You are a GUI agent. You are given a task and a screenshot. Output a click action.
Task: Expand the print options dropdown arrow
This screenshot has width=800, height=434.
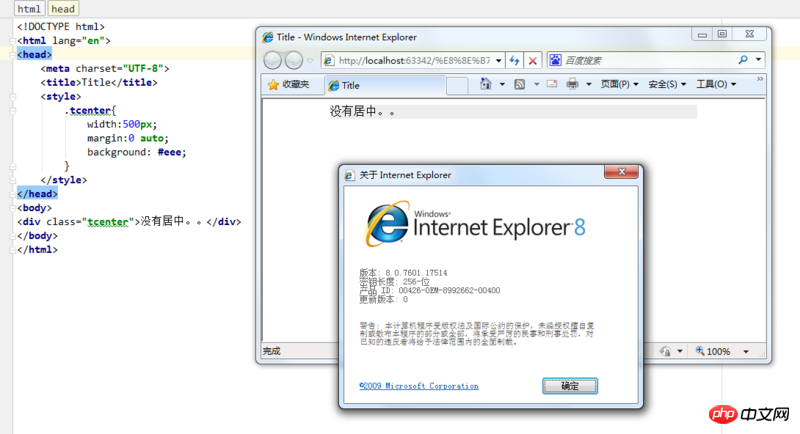pyautogui.click(x=588, y=85)
